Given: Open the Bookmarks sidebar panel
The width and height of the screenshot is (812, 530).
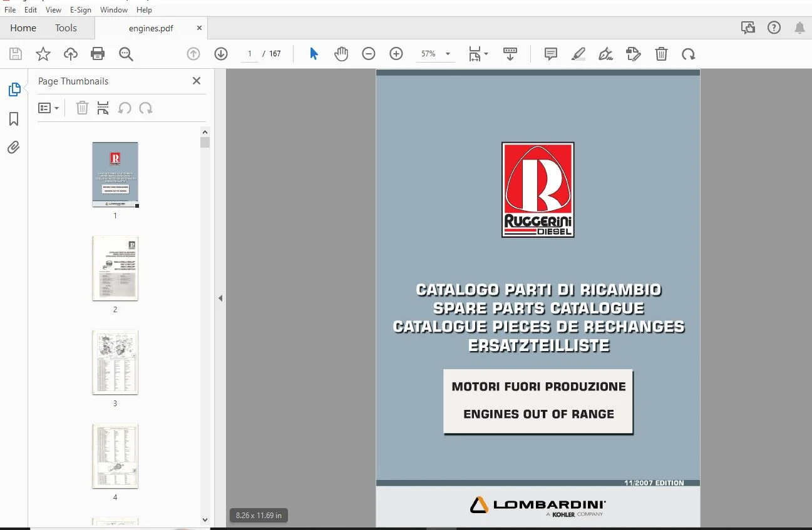Looking at the screenshot, I should 14,119.
